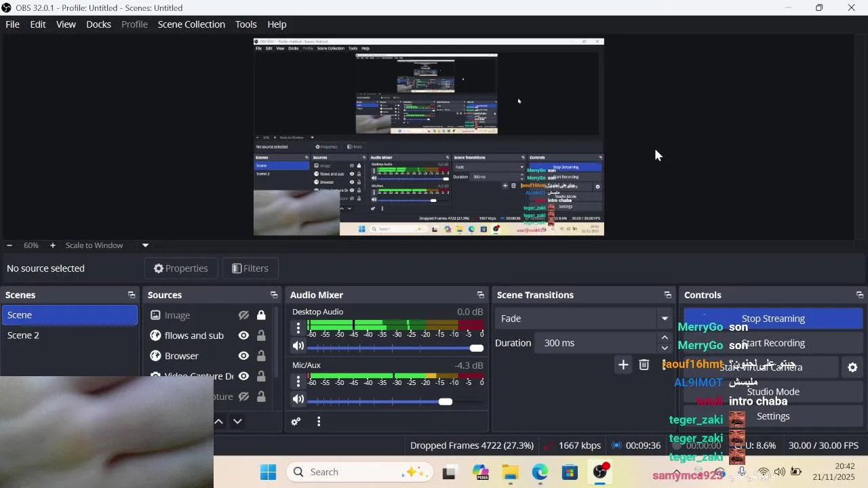The width and height of the screenshot is (868, 488).
Task: Select Scene 2 in Scenes list
Action: [70, 335]
